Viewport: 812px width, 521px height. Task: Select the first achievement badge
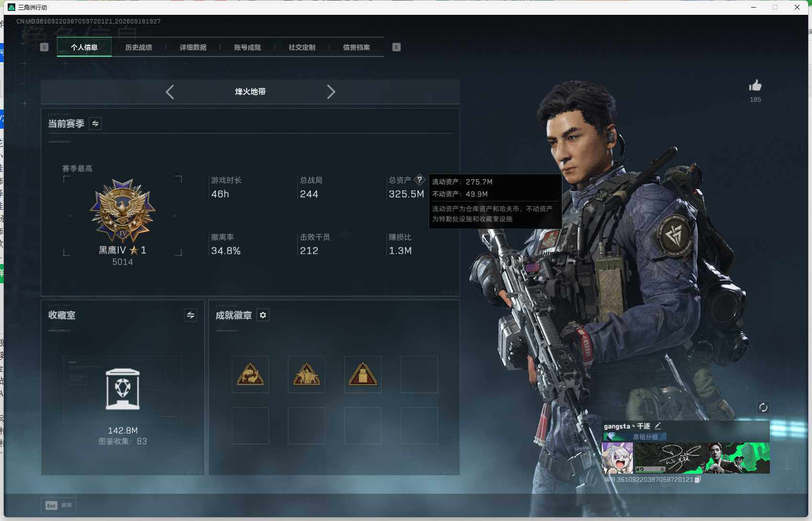point(250,375)
